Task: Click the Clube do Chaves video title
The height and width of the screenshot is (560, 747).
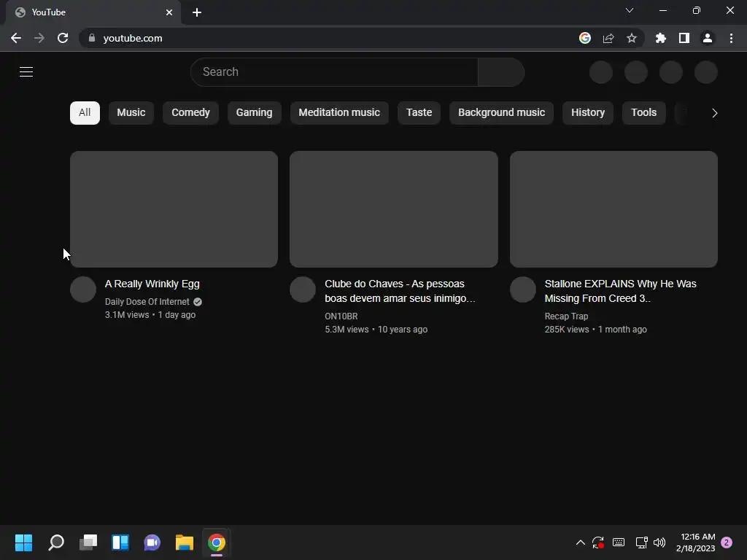Action: point(400,291)
